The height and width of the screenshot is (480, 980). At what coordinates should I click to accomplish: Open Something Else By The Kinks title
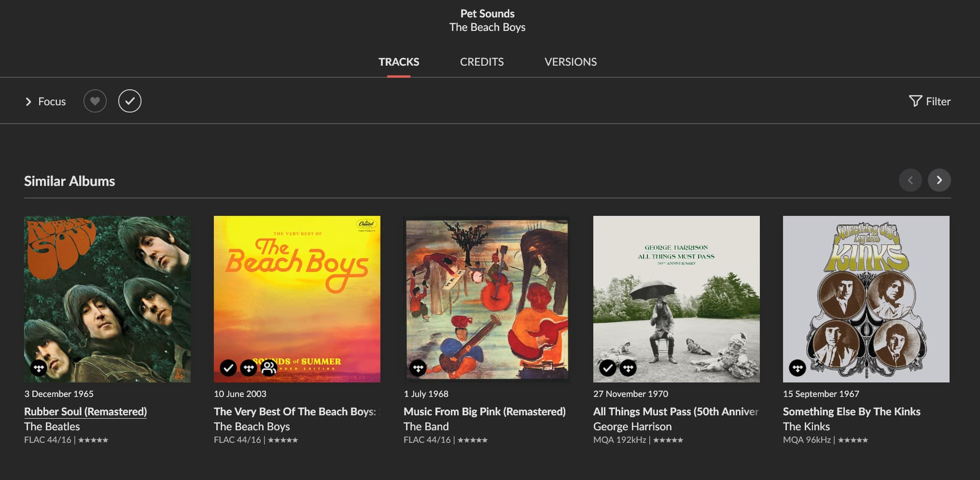click(x=851, y=412)
